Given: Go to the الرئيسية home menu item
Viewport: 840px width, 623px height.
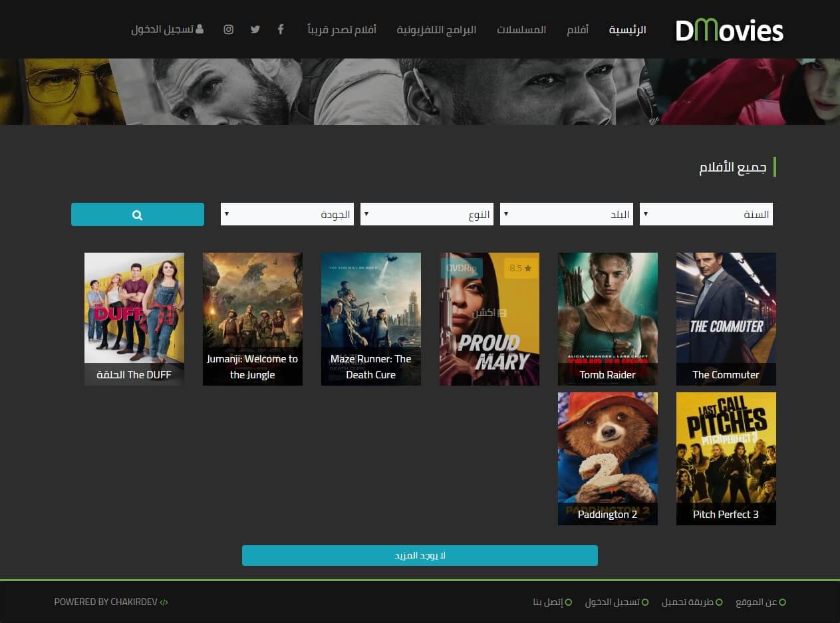Looking at the screenshot, I should click(x=627, y=30).
